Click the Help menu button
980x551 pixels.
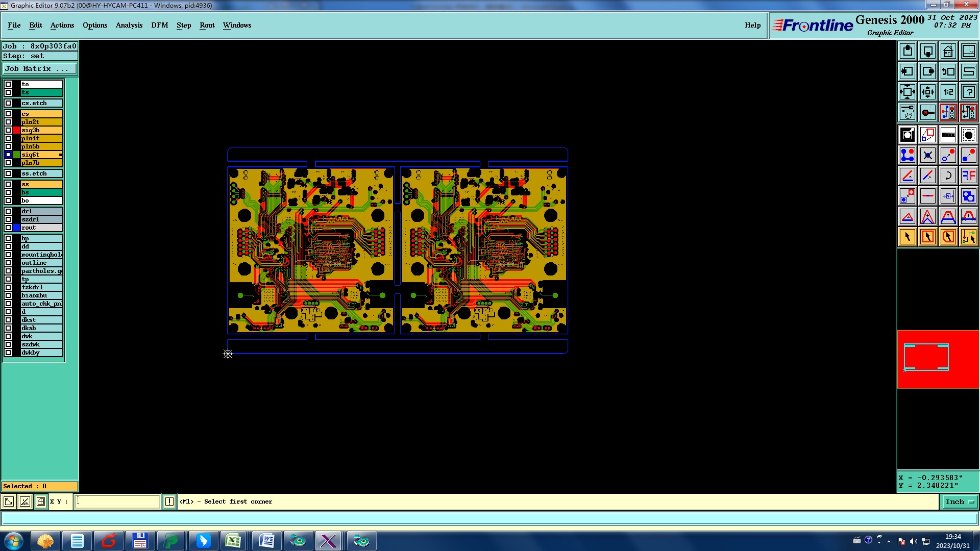[x=753, y=25]
